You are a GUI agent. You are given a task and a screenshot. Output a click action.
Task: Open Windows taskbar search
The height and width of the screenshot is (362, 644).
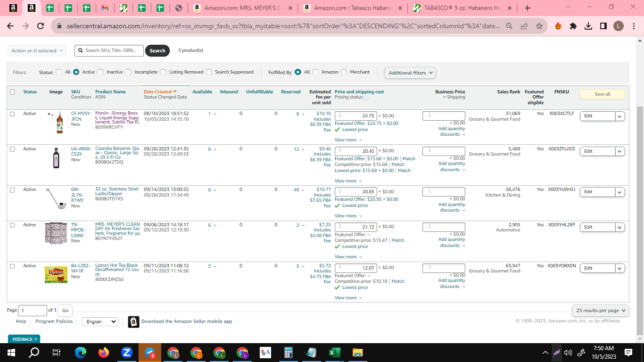pyautogui.click(x=34, y=352)
